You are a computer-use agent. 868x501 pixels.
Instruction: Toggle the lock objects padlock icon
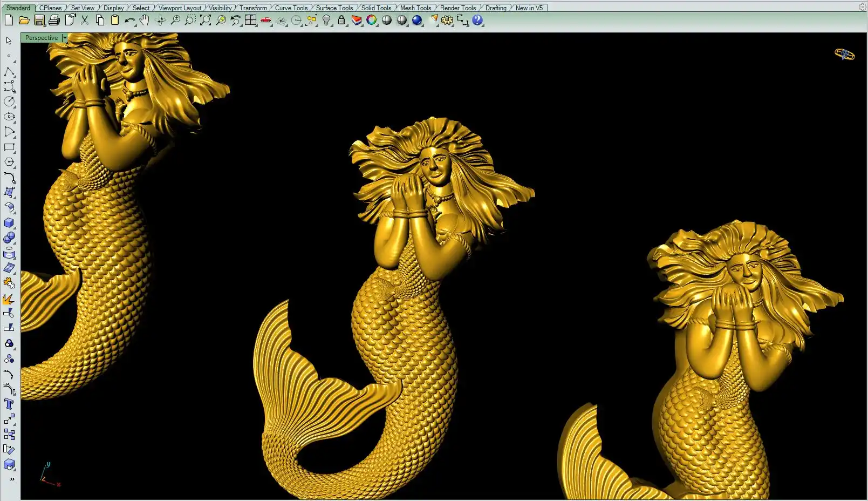(341, 21)
